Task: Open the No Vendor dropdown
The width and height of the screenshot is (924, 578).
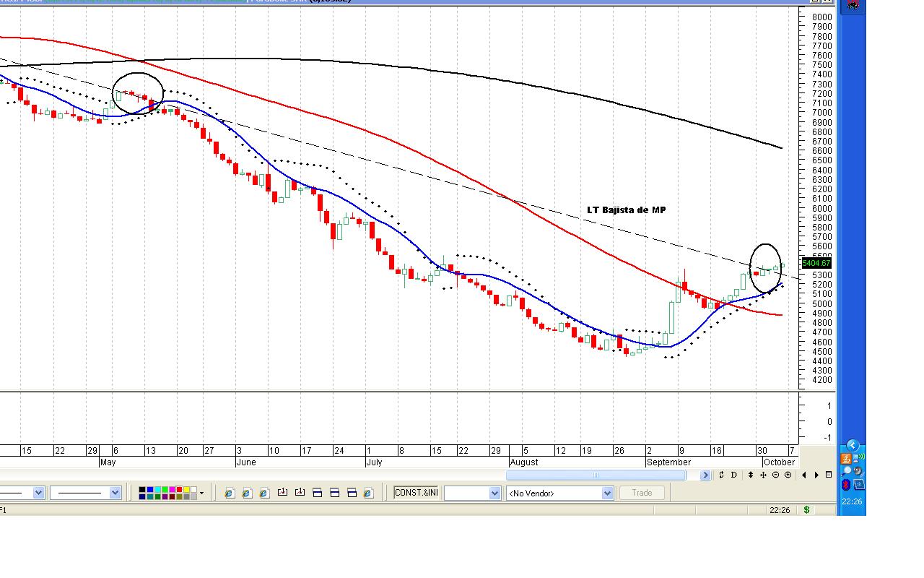Action: coord(559,493)
